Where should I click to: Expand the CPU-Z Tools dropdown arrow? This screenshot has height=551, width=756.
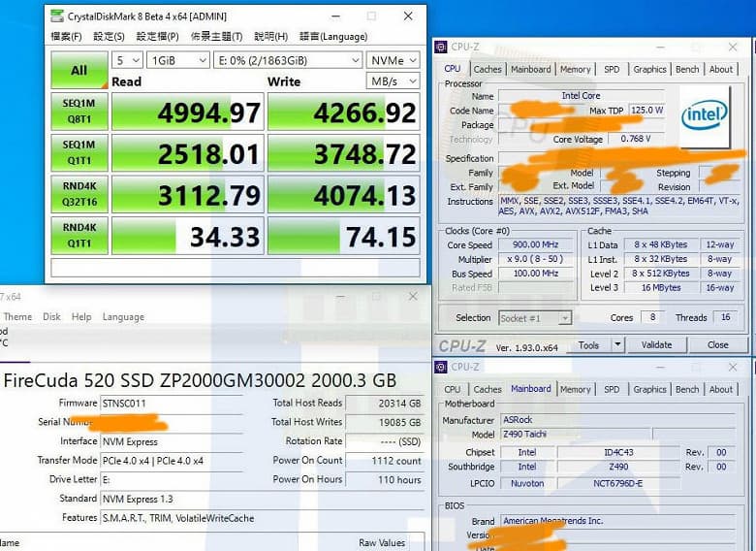617,345
